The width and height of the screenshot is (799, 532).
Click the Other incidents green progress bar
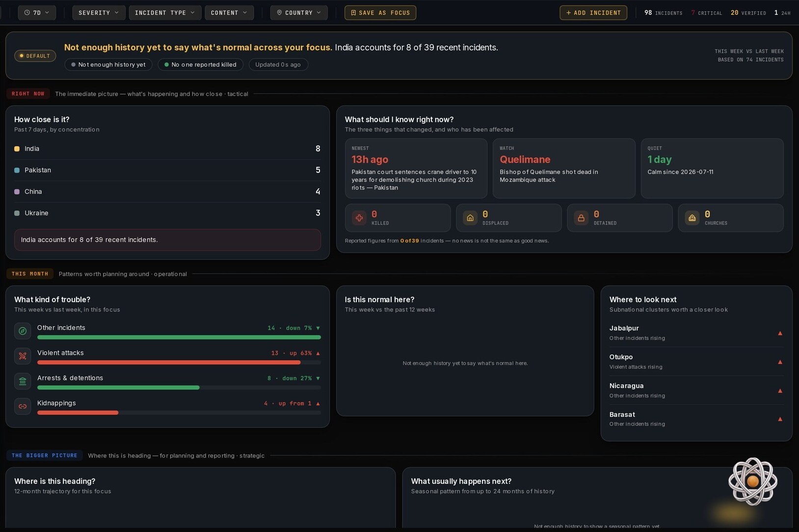[179, 337]
